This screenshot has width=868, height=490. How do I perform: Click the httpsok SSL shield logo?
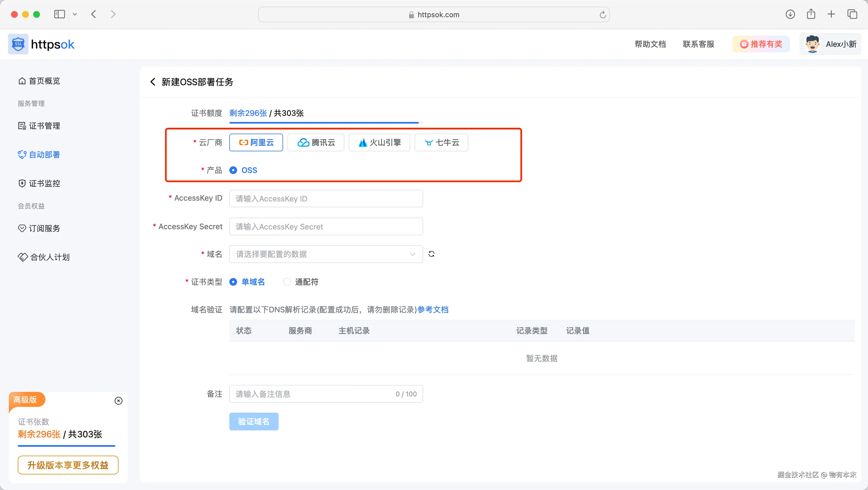18,44
